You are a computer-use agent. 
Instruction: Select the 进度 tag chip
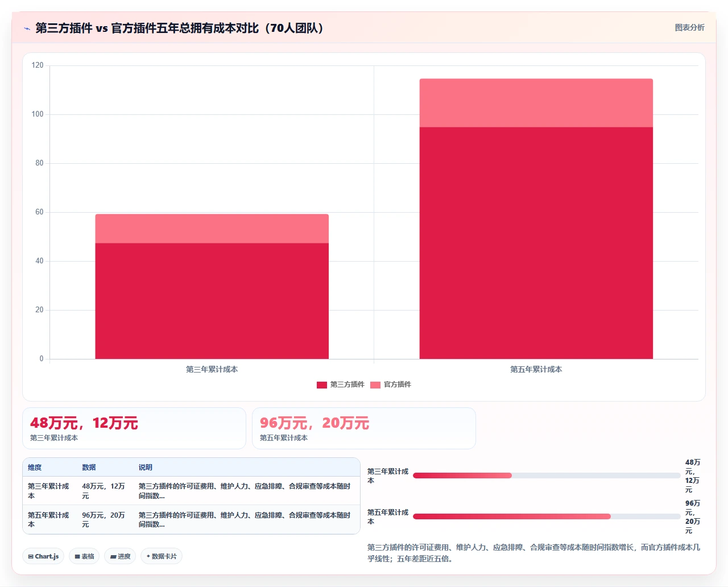point(120,556)
